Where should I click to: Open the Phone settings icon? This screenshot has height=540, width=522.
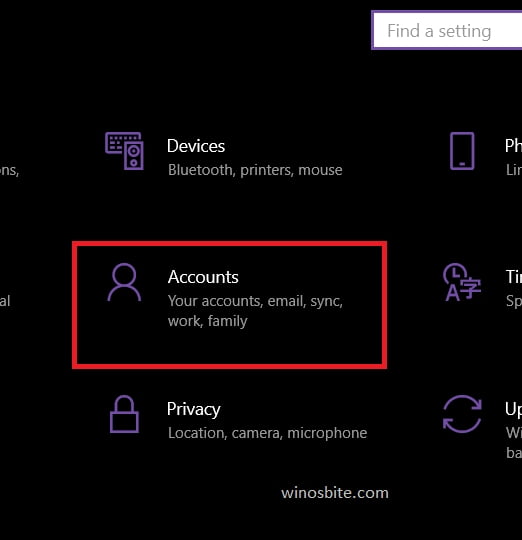tap(462, 151)
